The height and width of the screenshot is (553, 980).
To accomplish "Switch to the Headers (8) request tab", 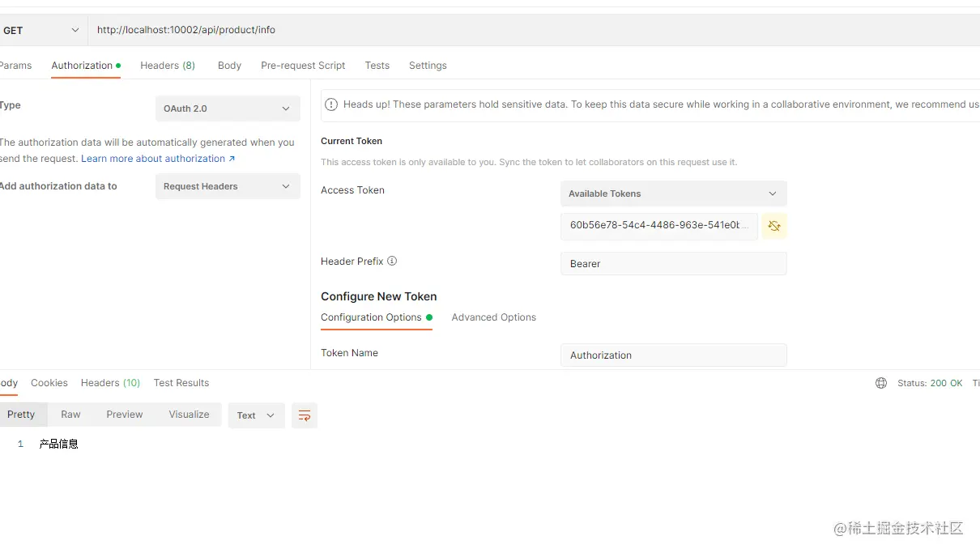I will click(167, 65).
